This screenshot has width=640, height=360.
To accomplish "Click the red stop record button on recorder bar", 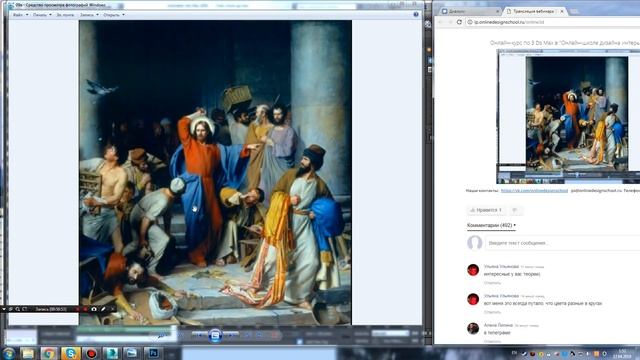I will pyautogui.click(x=85, y=309).
